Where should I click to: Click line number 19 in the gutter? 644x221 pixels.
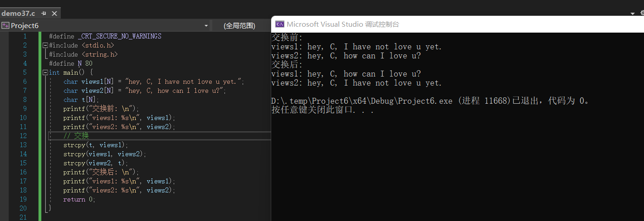[x=23, y=199]
